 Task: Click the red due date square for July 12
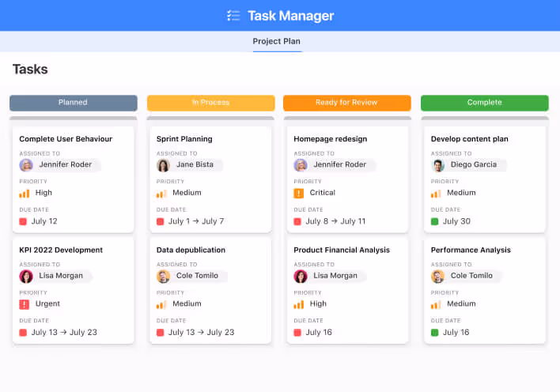point(24,221)
